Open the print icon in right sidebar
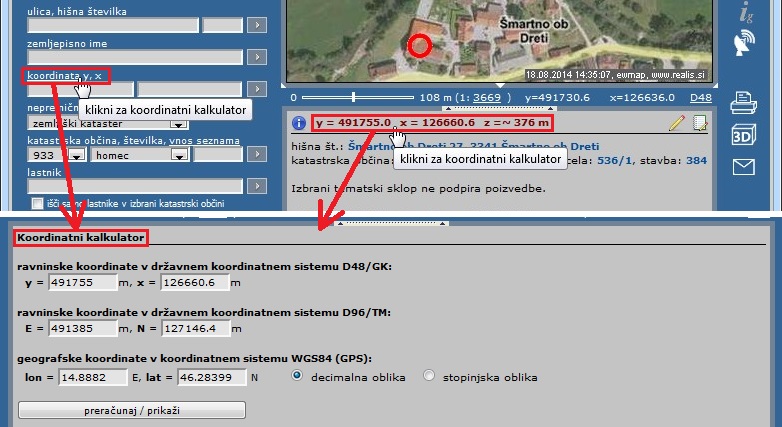Image resolution: width=782 pixels, height=427 pixels. 743,103
